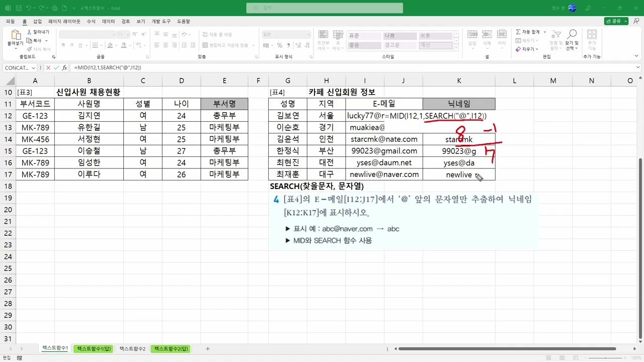Click the horizontal scrollbar thumb
The image size is (644, 362).
(506, 348)
